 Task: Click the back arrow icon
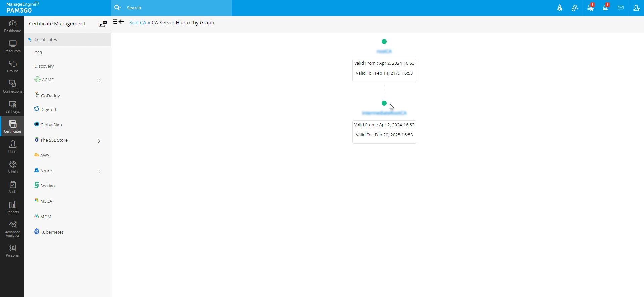[x=121, y=22]
